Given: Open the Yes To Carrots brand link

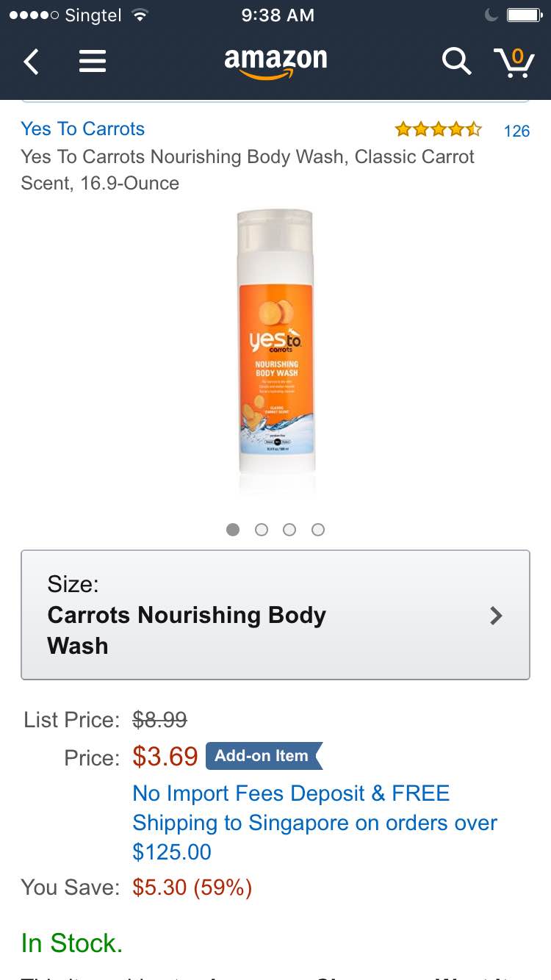Looking at the screenshot, I should [83, 129].
